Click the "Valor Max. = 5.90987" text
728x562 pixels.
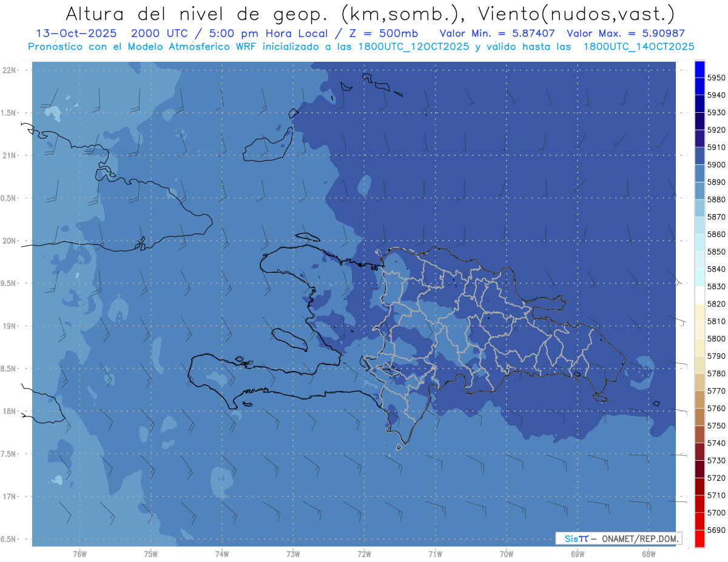click(626, 33)
